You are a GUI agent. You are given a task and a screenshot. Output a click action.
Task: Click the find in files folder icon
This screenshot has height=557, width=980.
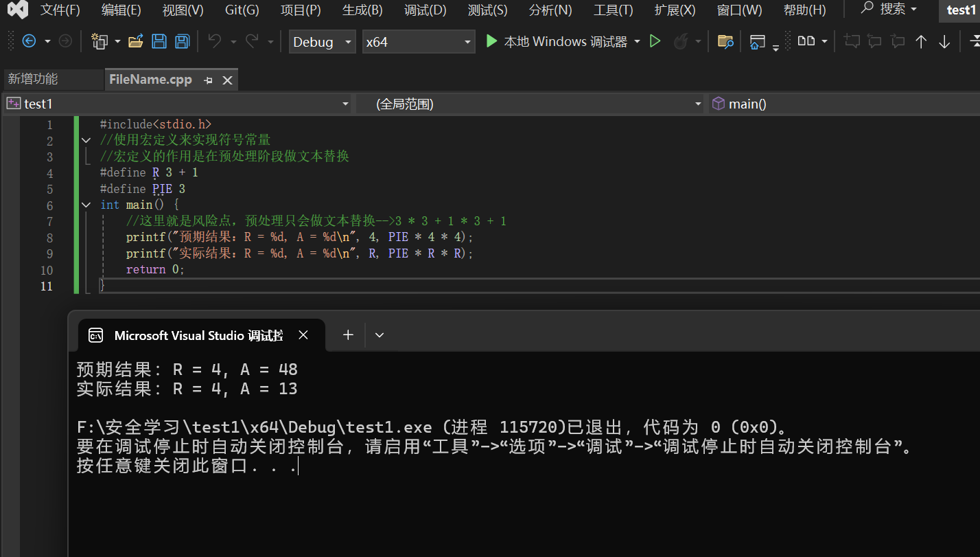coord(725,41)
